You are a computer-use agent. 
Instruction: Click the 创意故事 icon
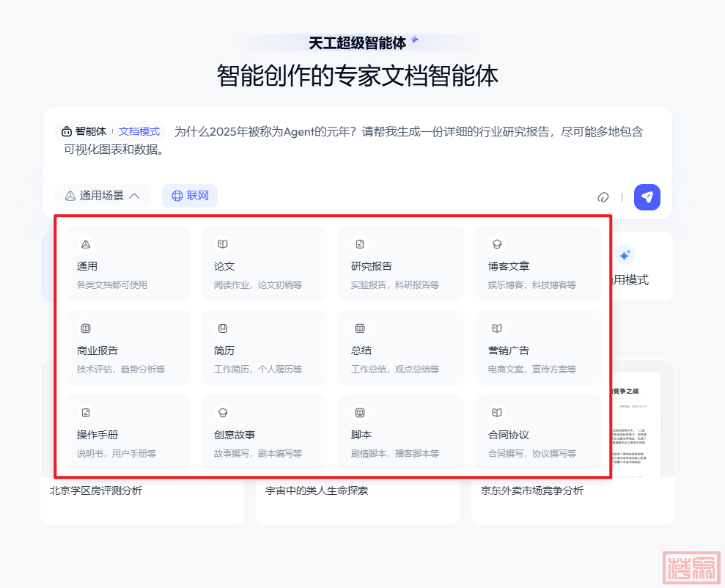click(x=222, y=412)
